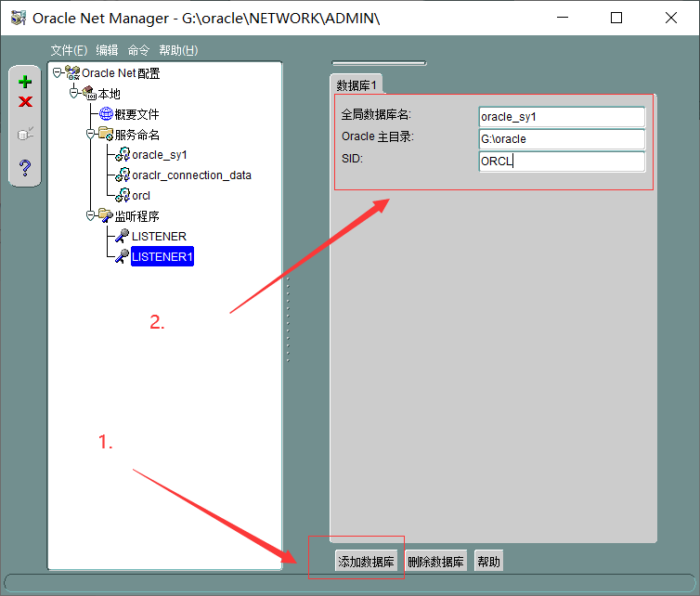This screenshot has height=596, width=700.
Task: Collapse the Oracle Net 配置 root node
Action: click(58, 72)
